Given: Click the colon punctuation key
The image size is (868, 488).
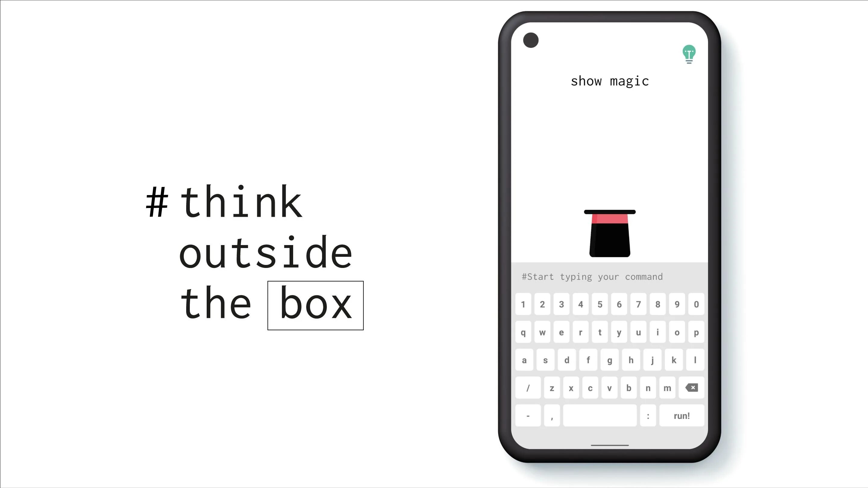Looking at the screenshot, I should [648, 415].
